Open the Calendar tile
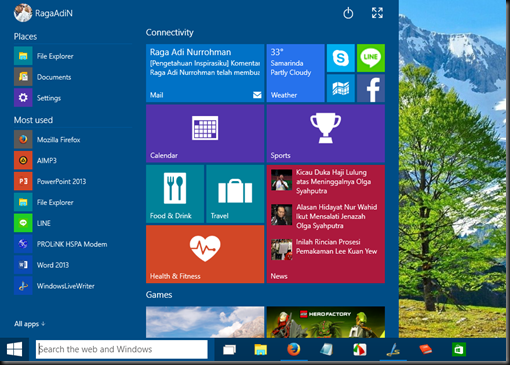The width and height of the screenshot is (510, 365). (x=205, y=133)
